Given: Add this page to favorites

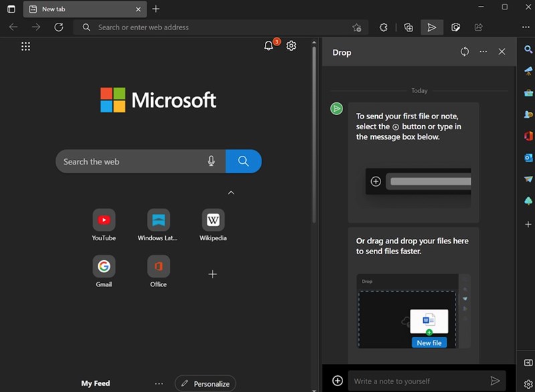Looking at the screenshot, I should pyautogui.click(x=356, y=27).
